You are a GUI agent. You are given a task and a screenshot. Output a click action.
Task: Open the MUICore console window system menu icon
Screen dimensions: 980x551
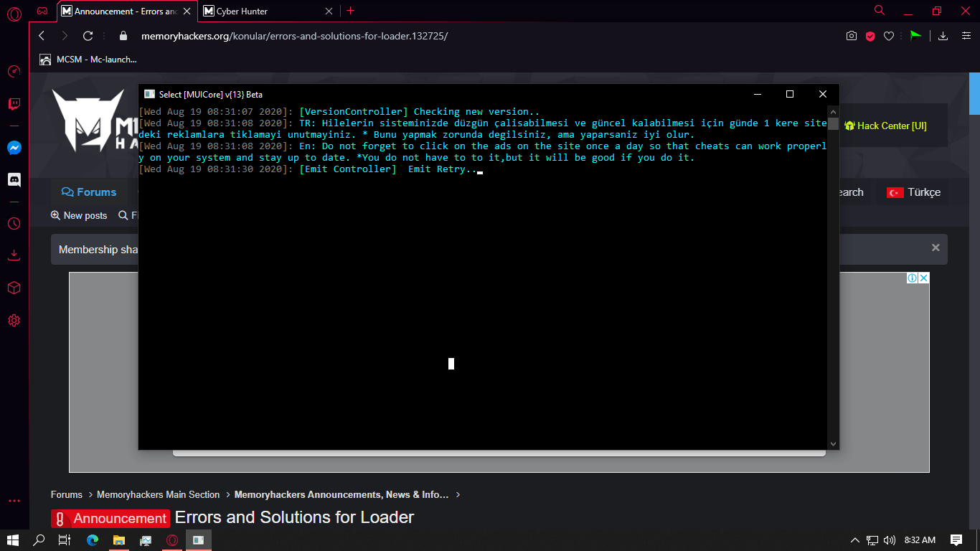coord(149,94)
